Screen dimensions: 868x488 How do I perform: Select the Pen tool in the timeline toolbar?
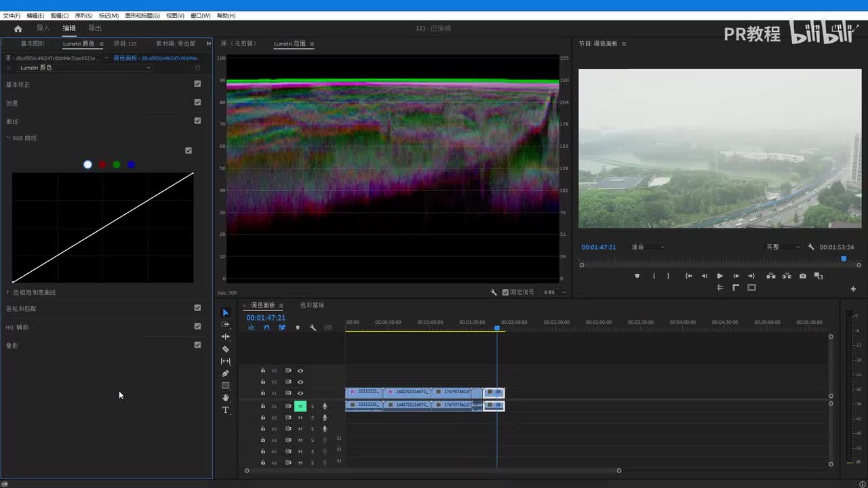pos(226,373)
